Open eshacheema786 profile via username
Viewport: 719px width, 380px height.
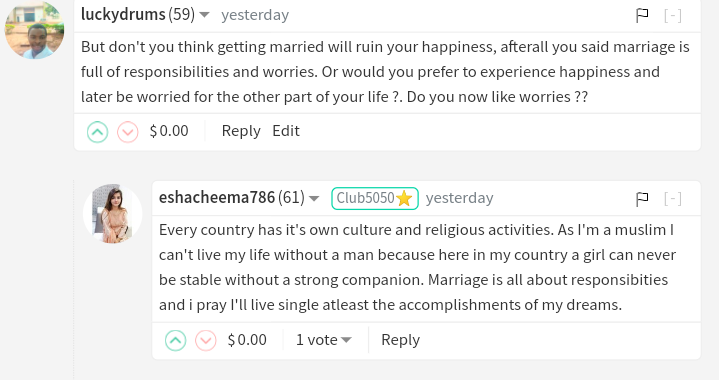pos(217,198)
